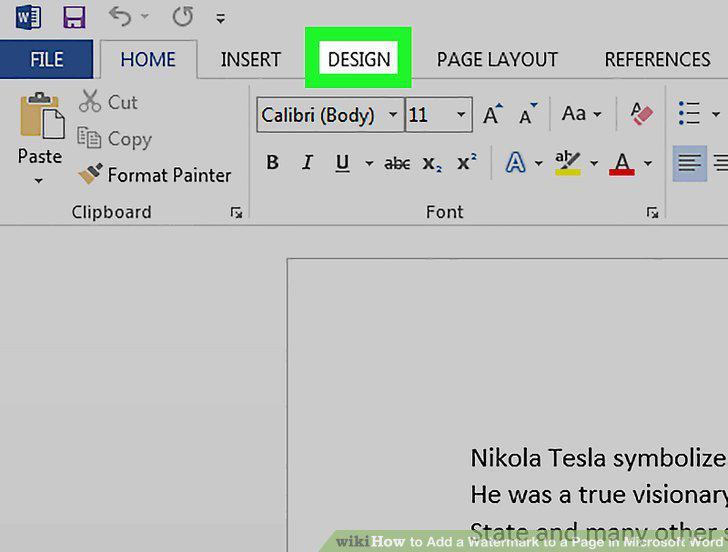Apply red font color
728x552 pixels.
pyautogui.click(x=622, y=163)
